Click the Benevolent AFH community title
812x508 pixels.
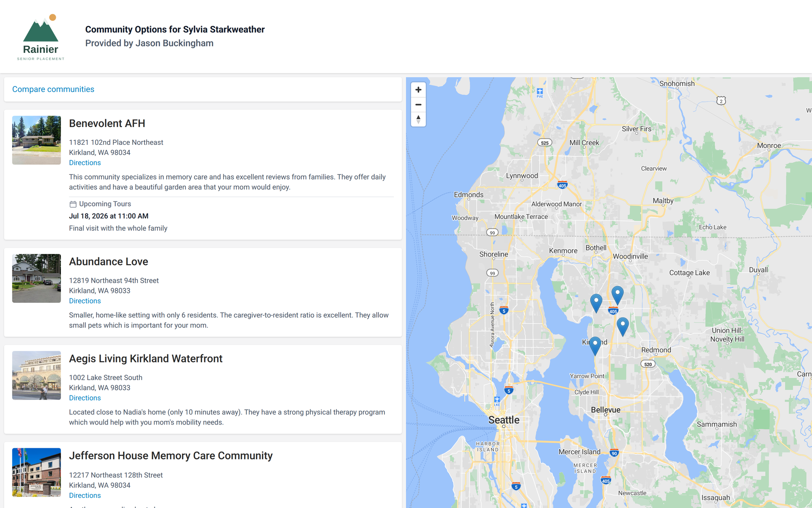click(x=107, y=123)
